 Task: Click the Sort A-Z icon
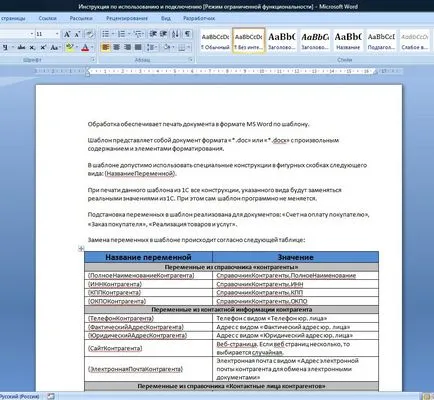[175, 34]
